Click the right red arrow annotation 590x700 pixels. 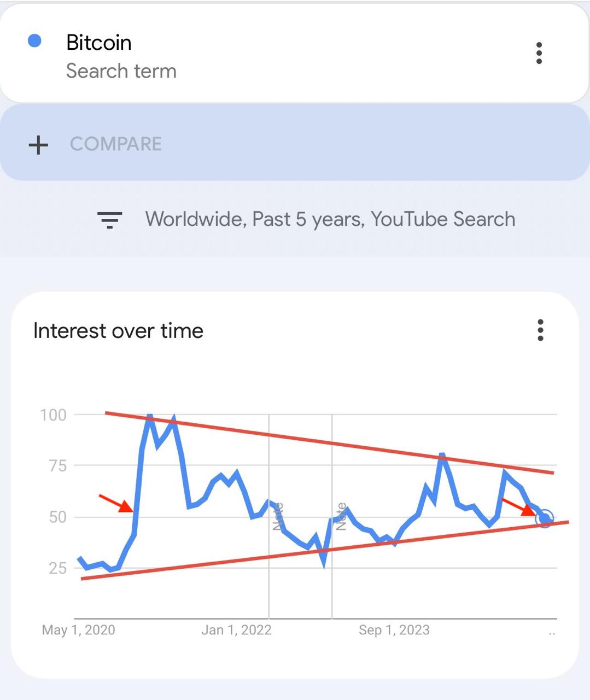pos(519,506)
